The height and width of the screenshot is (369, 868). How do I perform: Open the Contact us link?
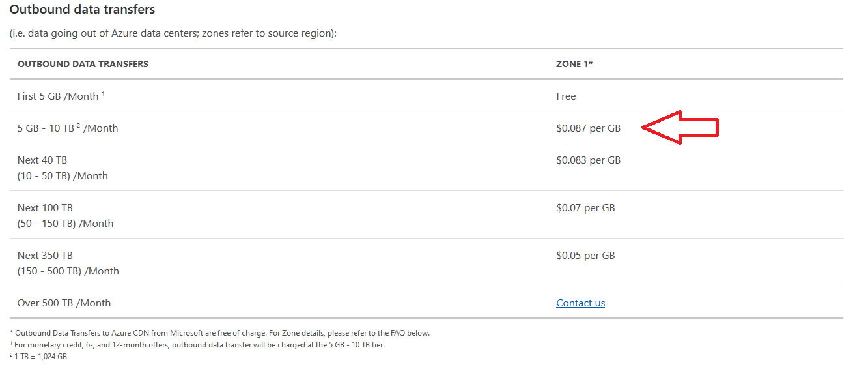(580, 303)
